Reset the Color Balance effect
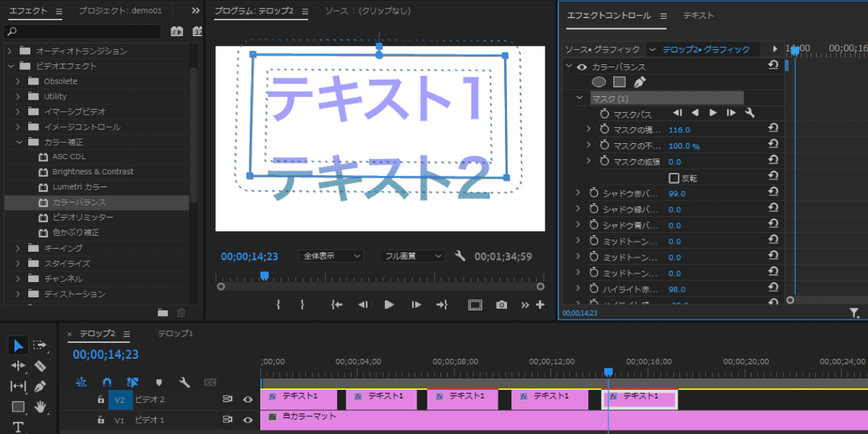This screenshot has height=434, width=868. [x=773, y=66]
